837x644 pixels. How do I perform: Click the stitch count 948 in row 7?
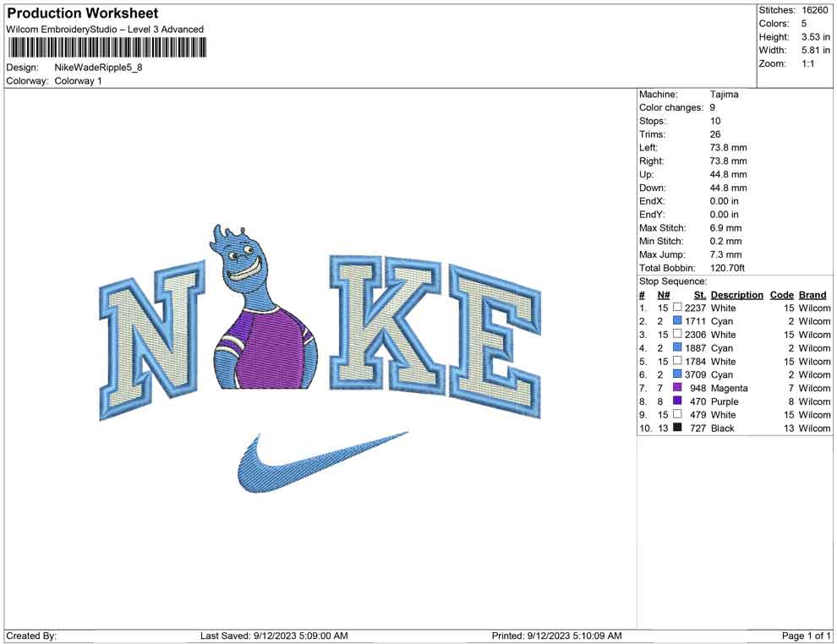[697, 388]
